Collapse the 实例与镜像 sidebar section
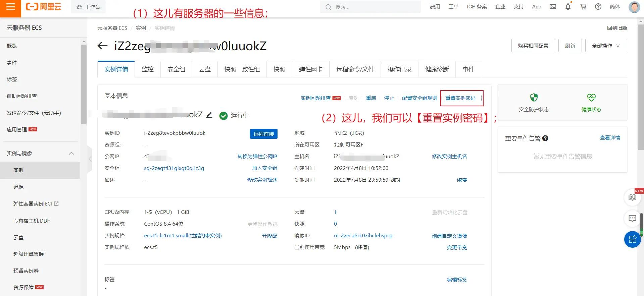This screenshot has width=644, height=296. (x=71, y=153)
